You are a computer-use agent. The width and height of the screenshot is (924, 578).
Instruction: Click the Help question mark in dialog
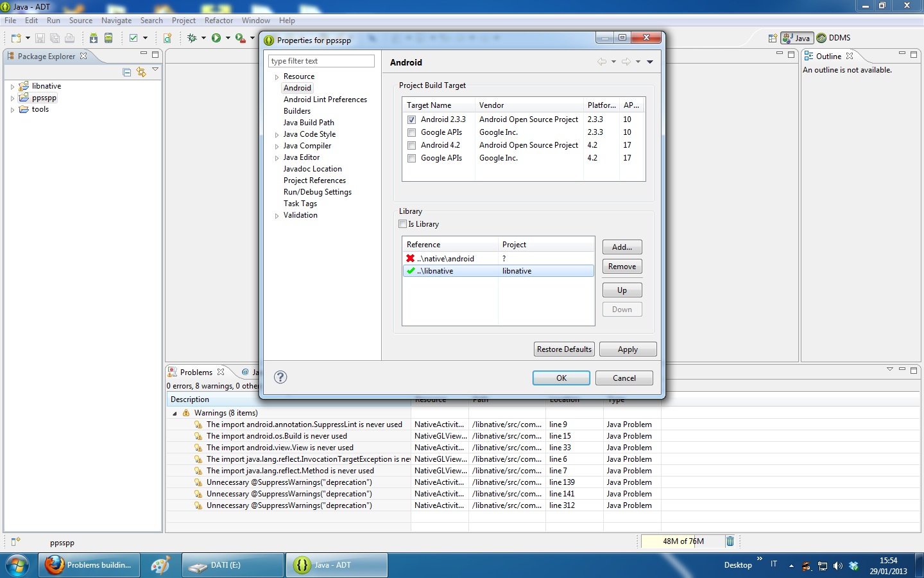coord(280,377)
